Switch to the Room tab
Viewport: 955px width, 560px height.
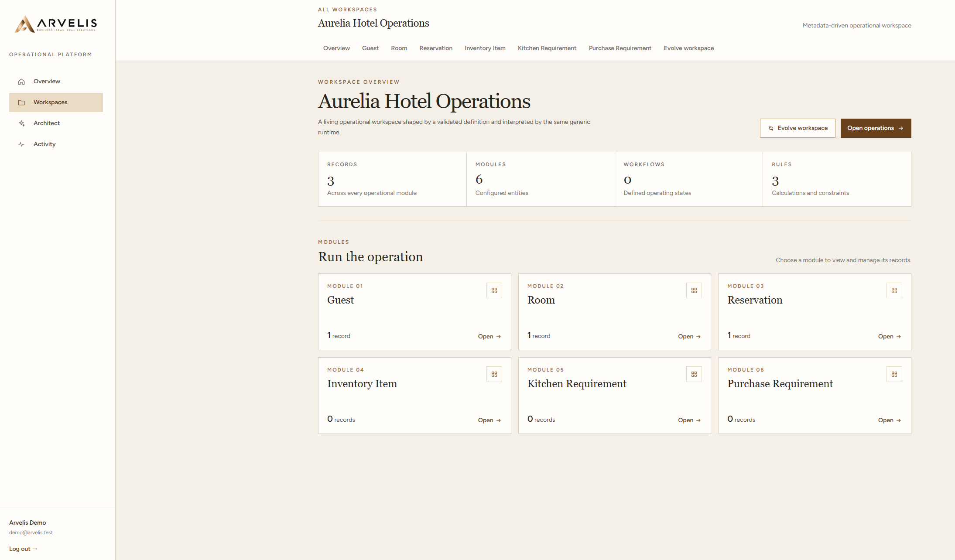pos(399,48)
